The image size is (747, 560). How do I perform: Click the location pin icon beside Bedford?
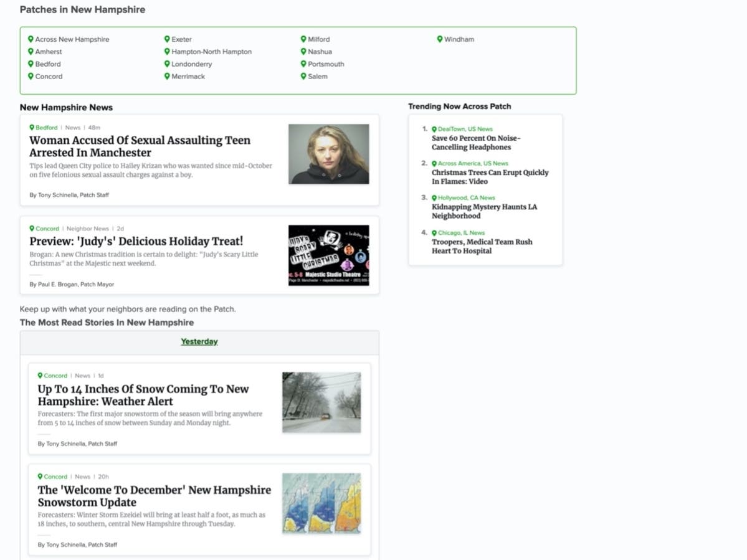click(x=30, y=64)
